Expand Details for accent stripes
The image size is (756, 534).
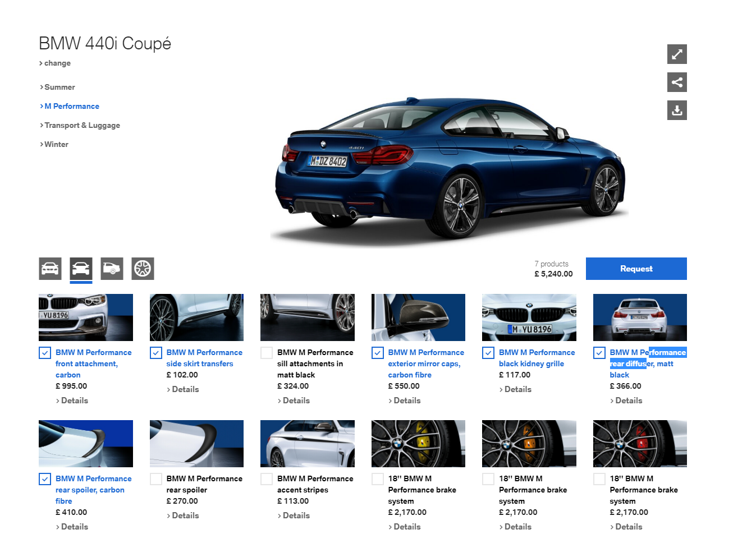[x=294, y=515]
